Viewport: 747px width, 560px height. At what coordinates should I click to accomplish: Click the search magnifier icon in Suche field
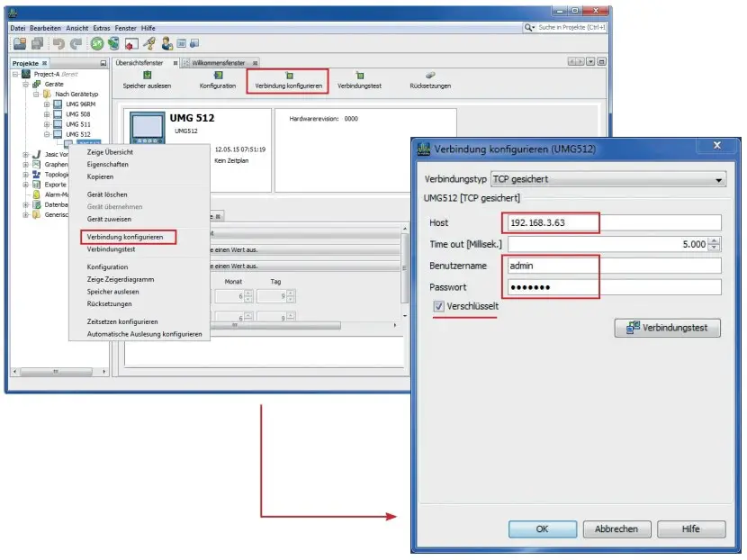pyautogui.click(x=529, y=28)
